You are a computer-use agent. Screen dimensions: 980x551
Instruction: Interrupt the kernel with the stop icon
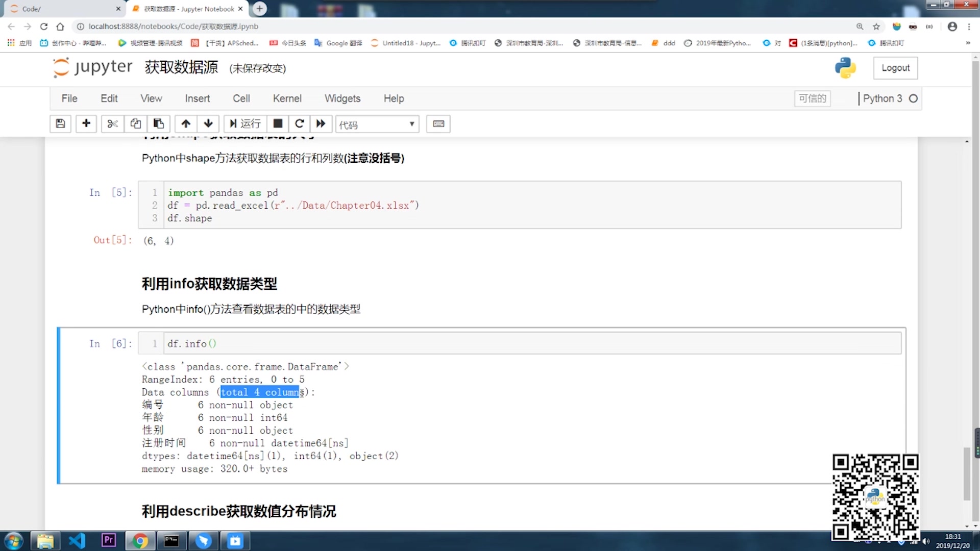[x=278, y=123]
